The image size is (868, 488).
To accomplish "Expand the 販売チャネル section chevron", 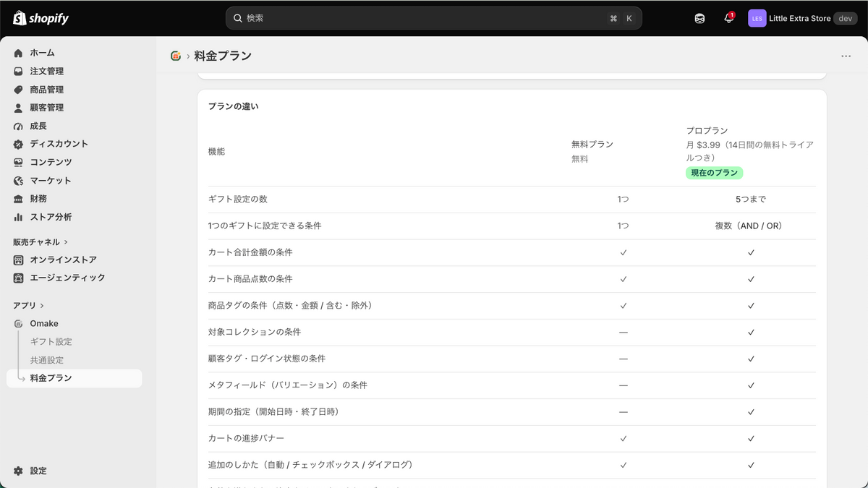I will (x=66, y=242).
